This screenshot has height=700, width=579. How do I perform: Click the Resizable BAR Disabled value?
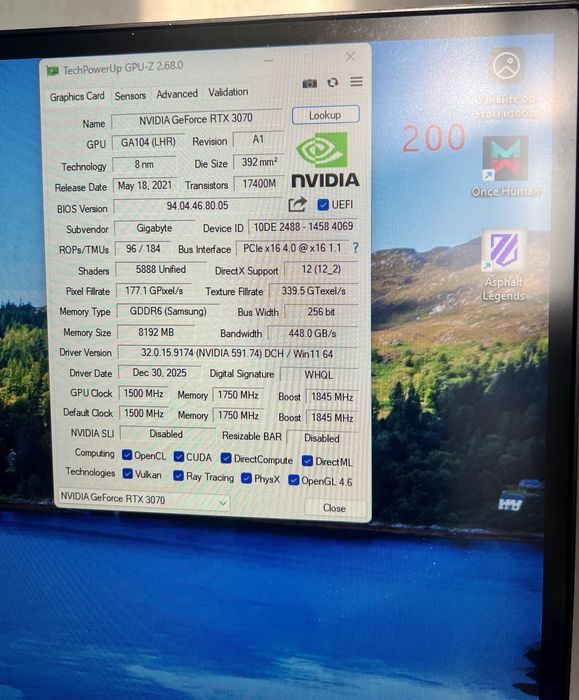click(x=322, y=438)
